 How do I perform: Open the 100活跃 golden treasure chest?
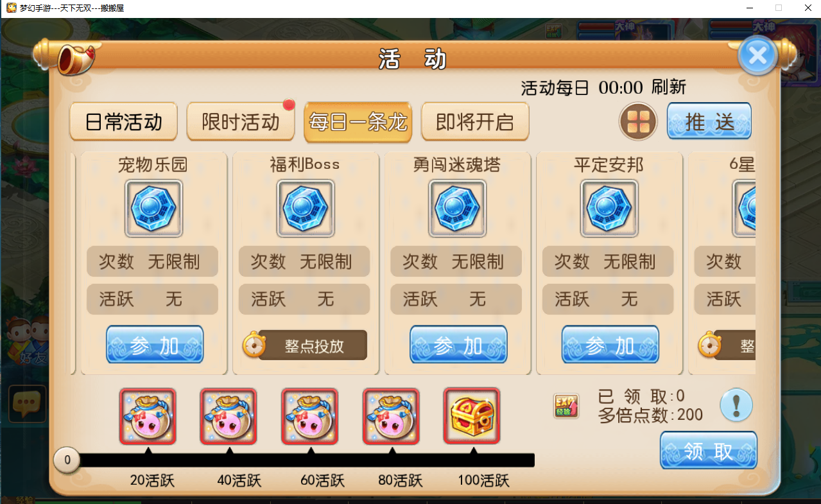click(x=472, y=415)
